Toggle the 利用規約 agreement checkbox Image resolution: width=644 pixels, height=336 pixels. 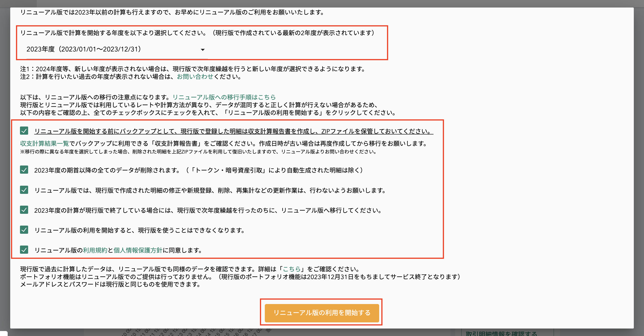pos(24,250)
